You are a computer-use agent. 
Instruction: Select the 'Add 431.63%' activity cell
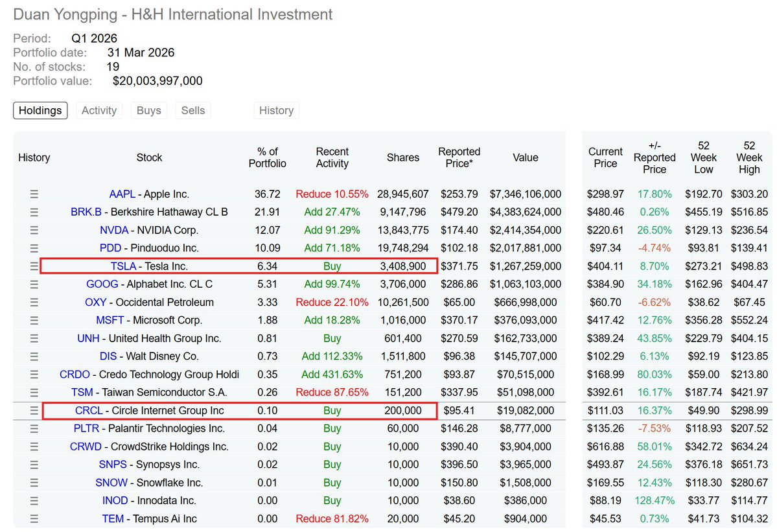click(x=332, y=375)
